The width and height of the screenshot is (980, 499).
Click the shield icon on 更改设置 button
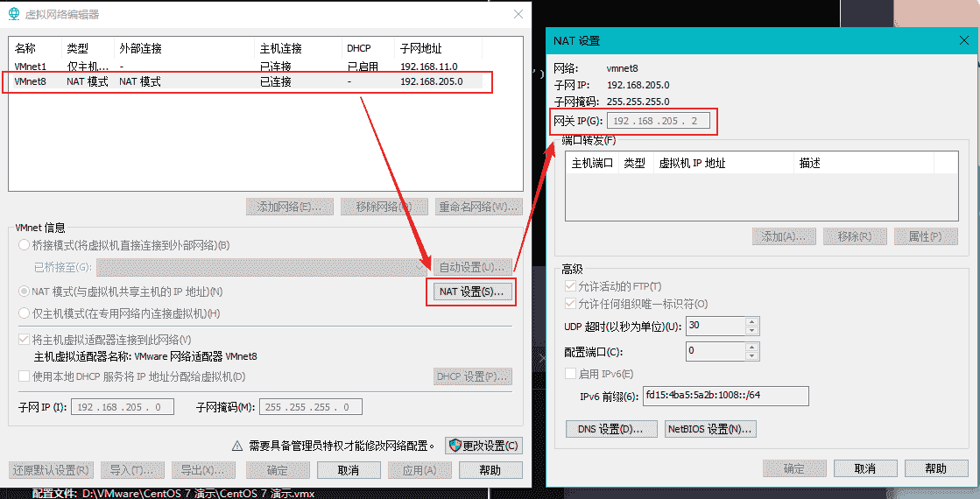[455, 446]
